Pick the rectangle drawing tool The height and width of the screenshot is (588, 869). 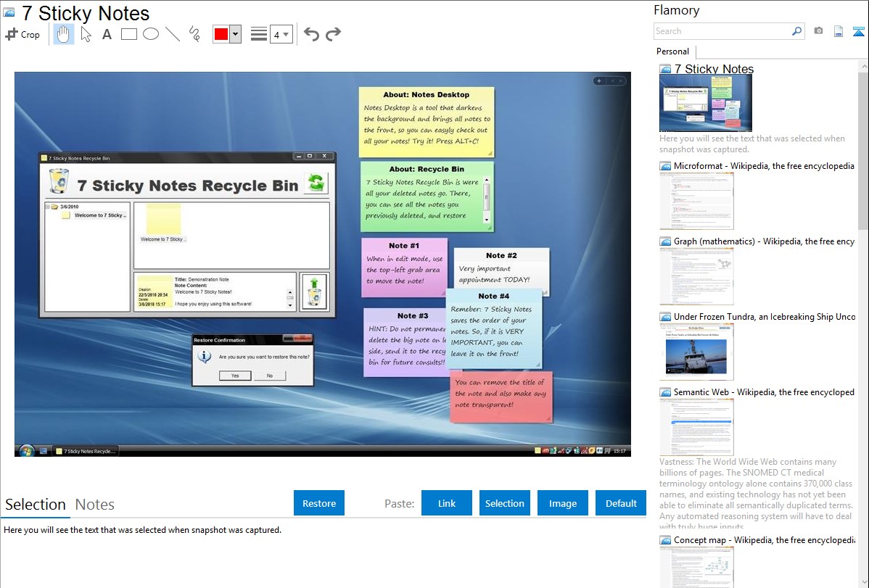(x=128, y=34)
